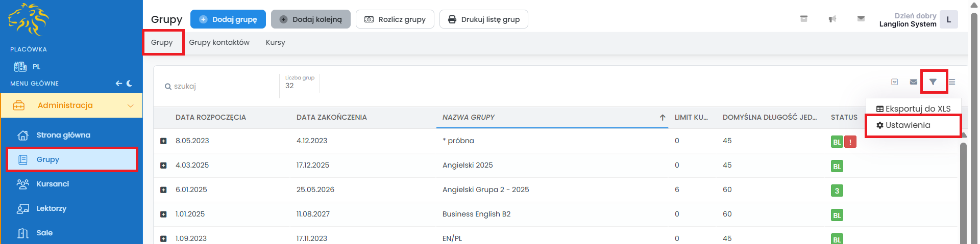Open the envelope messages icon in top bar
980x244 pixels.
coord(861,19)
